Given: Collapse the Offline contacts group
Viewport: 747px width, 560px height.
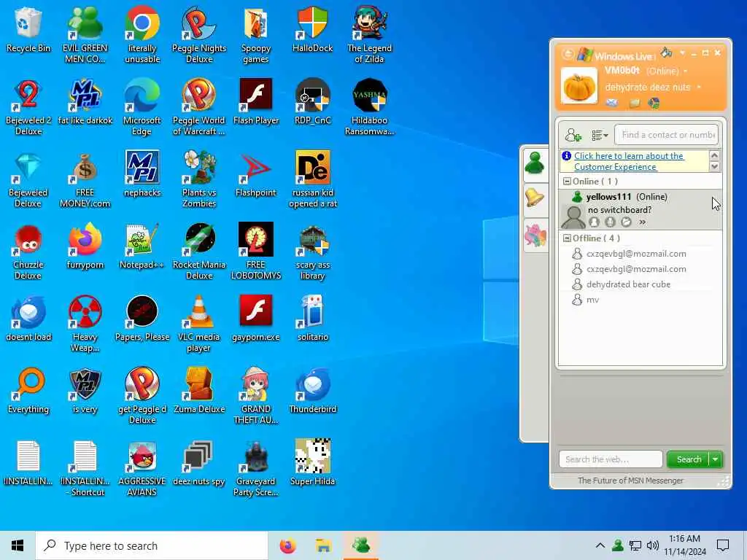Looking at the screenshot, I should point(567,238).
